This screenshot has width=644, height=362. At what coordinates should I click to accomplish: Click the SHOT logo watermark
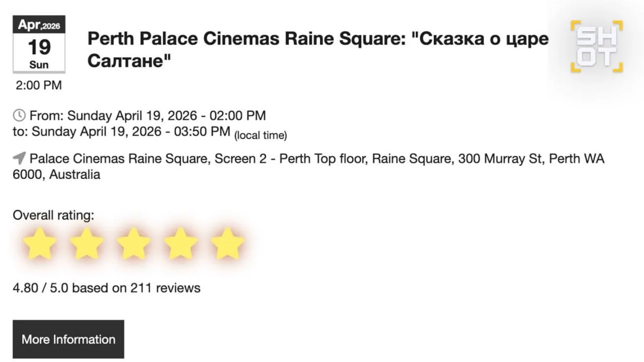[596, 46]
